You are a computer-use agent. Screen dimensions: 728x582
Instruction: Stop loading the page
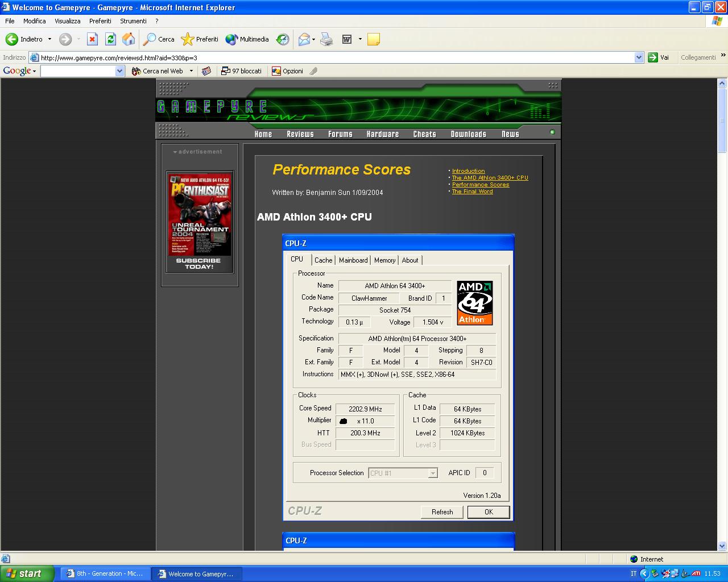(92, 39)
